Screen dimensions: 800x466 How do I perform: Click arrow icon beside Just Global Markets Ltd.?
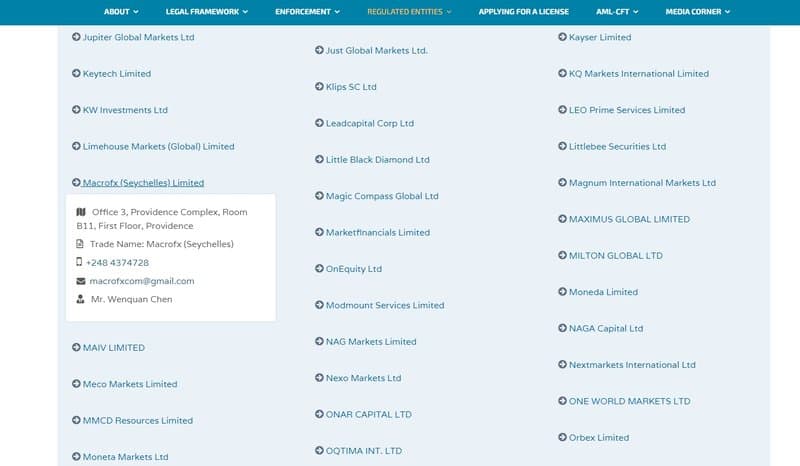click(319, 50)
